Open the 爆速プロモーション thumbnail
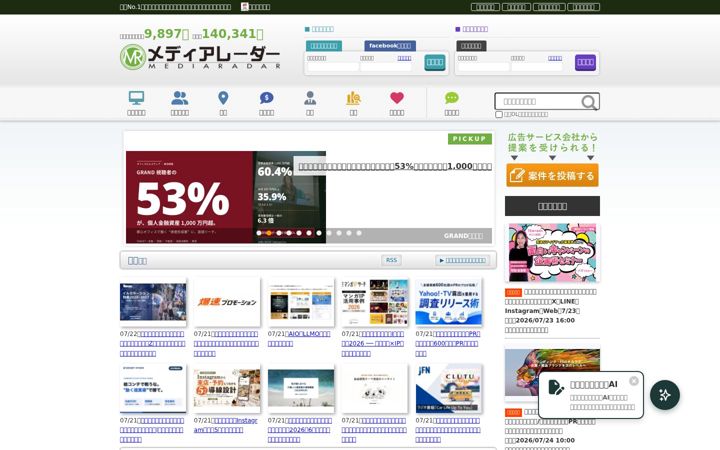The image size is (720, 450). 227,302
